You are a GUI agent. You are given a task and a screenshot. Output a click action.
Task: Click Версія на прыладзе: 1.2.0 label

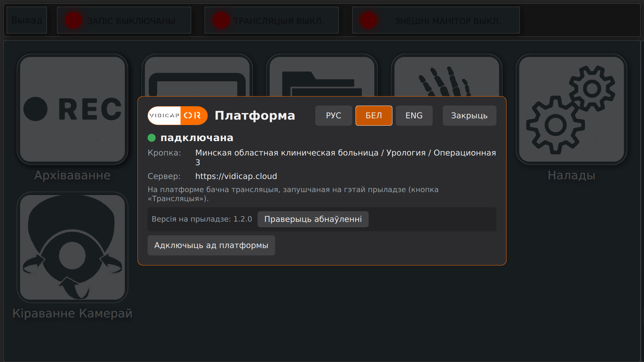tap(202, 219)
